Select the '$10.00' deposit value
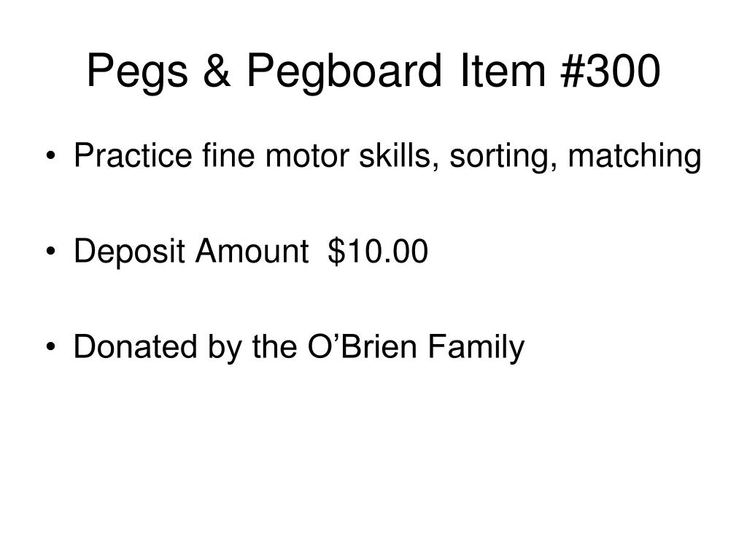Viewport: 747px width, 560px height. click(379, 251)
